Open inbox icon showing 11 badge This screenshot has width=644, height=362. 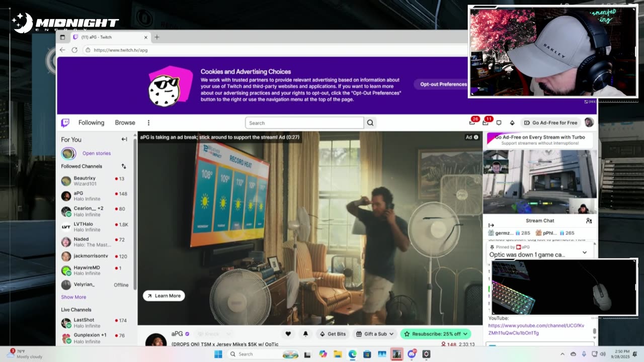486,123
